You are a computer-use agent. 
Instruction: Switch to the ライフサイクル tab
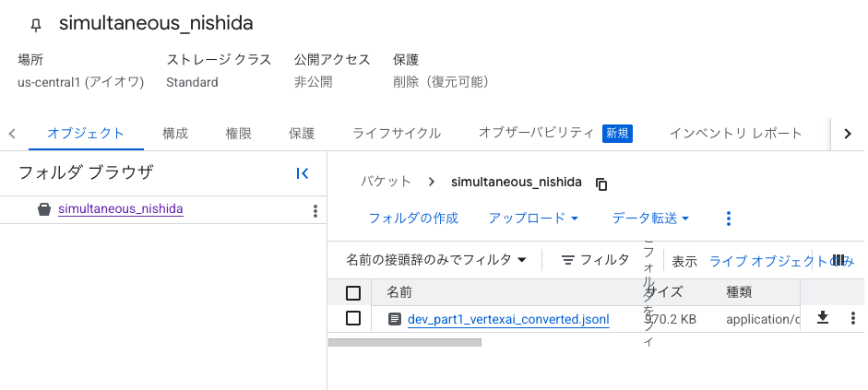point(397,134)
